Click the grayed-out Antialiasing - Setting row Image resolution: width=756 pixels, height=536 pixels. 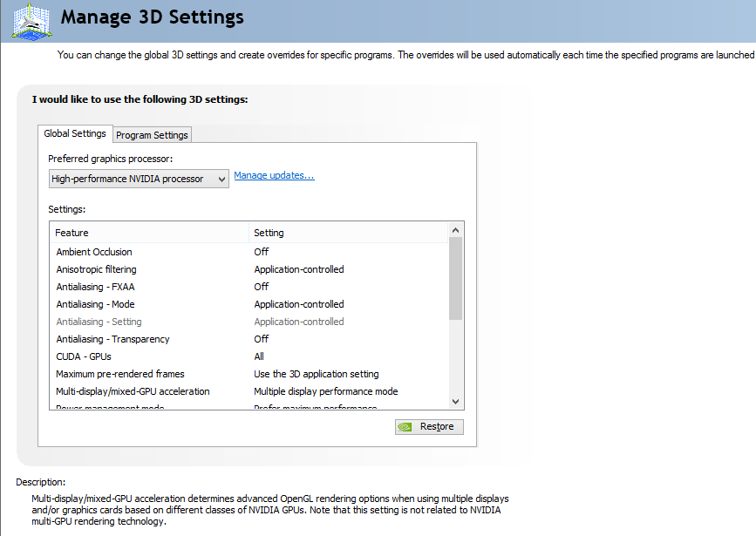(249, 322)
